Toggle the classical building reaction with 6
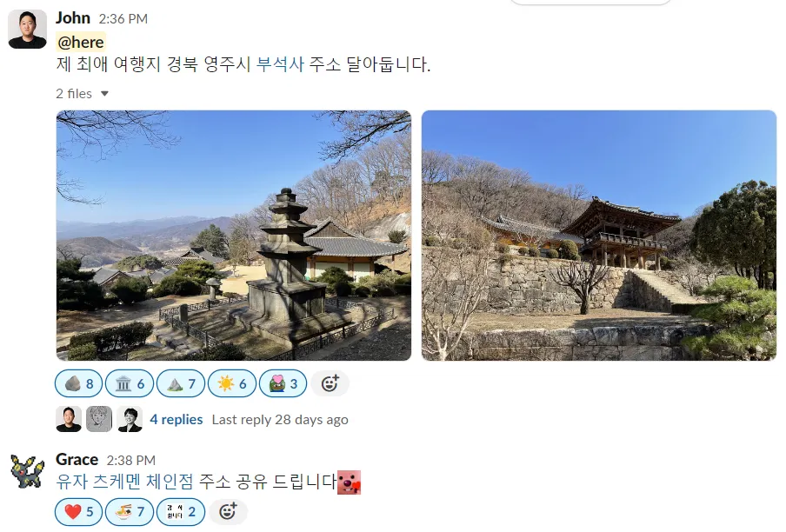 click(130, 383)
